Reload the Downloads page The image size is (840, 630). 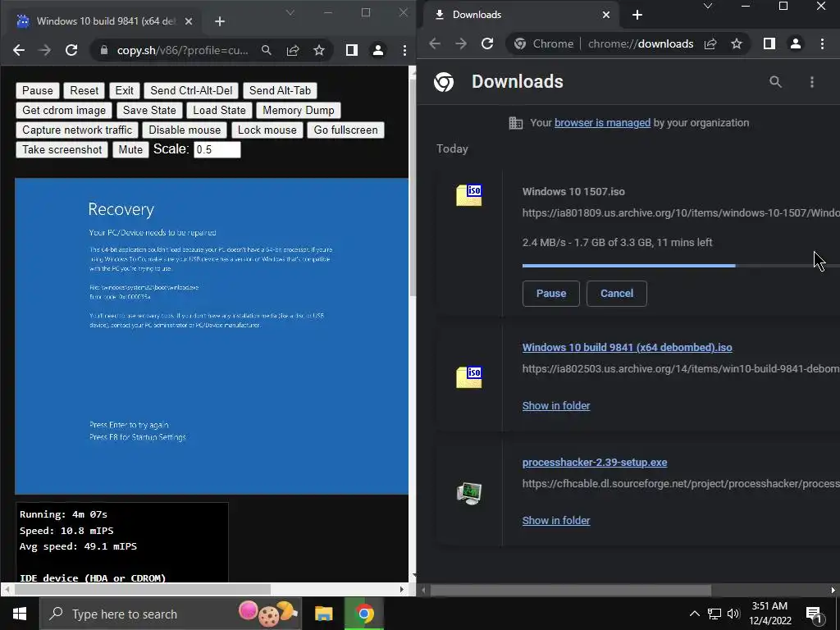pyautogui.click(x=487, y=44)
